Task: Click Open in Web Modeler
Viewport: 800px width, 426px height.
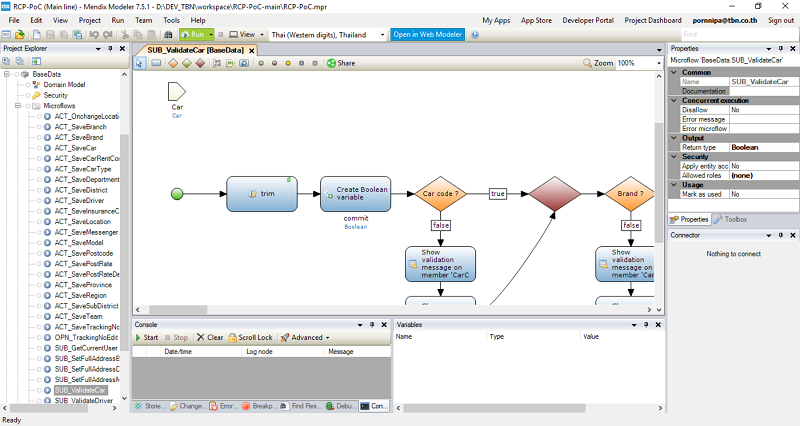Action: click(428, 35)
